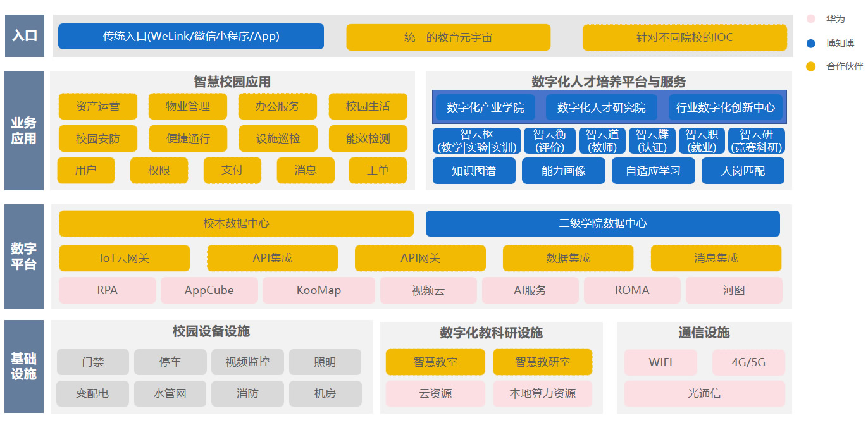Select the 智慧教室 facility box
This screenshot has width=868, height=430.
click(435, 362)
